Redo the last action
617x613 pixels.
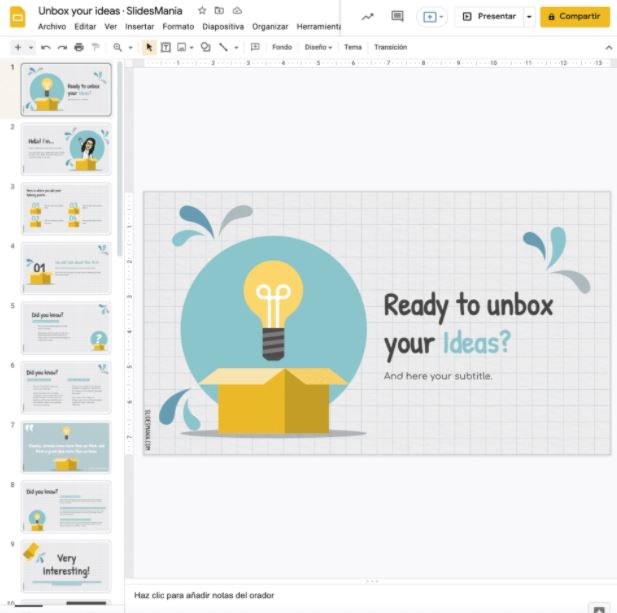pos(62,48)
